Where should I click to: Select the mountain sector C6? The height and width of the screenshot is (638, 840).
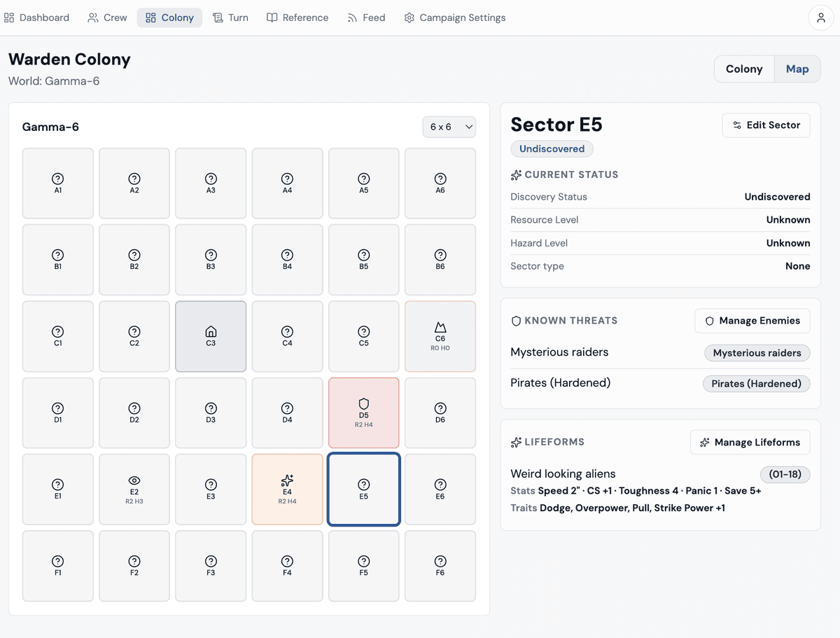point(440,336)
